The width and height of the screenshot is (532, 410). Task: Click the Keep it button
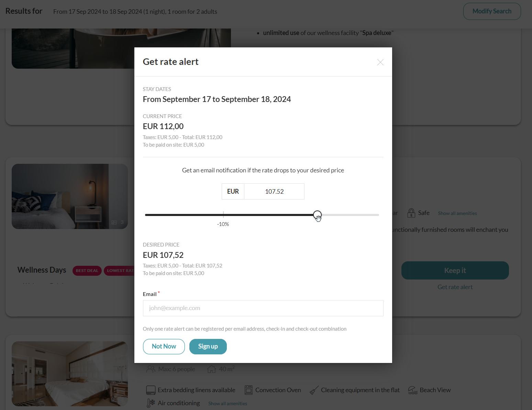[x=455, y=271]
